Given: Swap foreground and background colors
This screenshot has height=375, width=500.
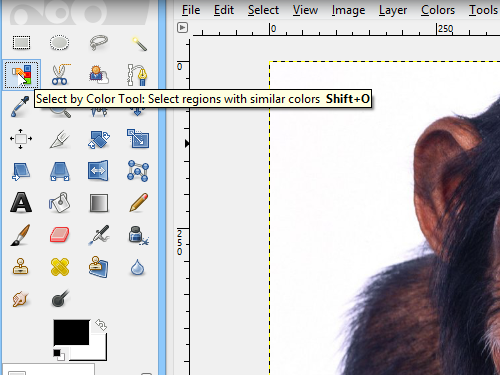Looking at the screenshot, I should [101, 324].
